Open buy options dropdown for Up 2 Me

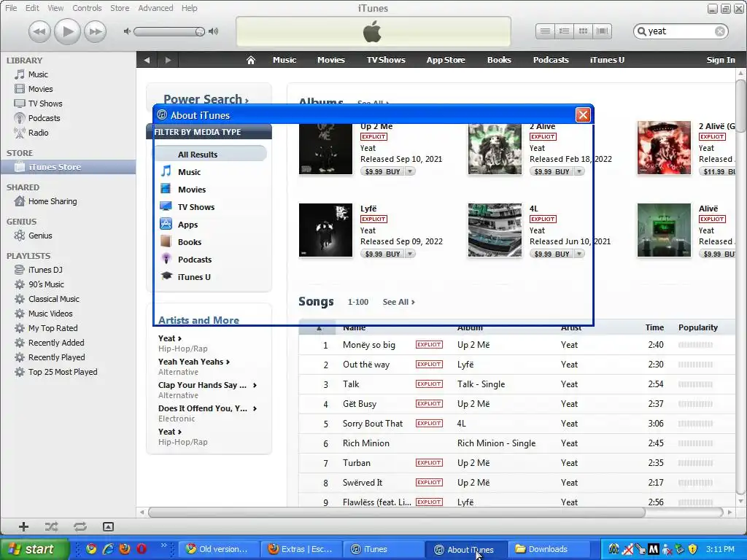(410, 171)
